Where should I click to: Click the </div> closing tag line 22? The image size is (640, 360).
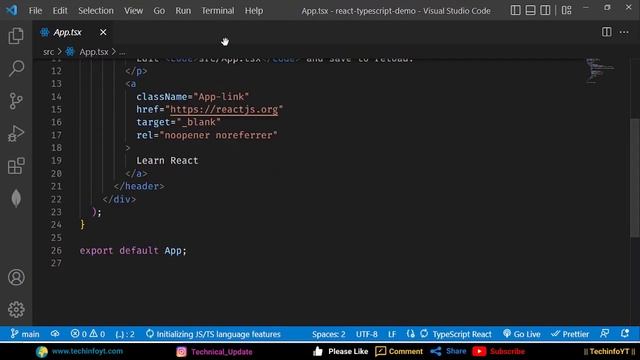(x=119, y=199)
